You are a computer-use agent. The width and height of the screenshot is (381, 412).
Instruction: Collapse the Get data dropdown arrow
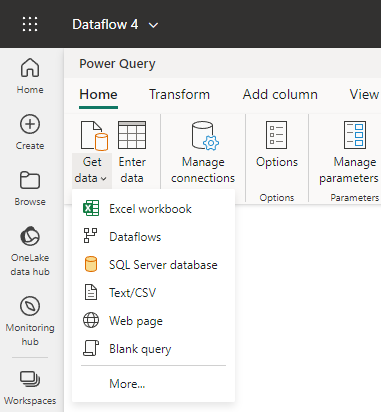(104, 179)
